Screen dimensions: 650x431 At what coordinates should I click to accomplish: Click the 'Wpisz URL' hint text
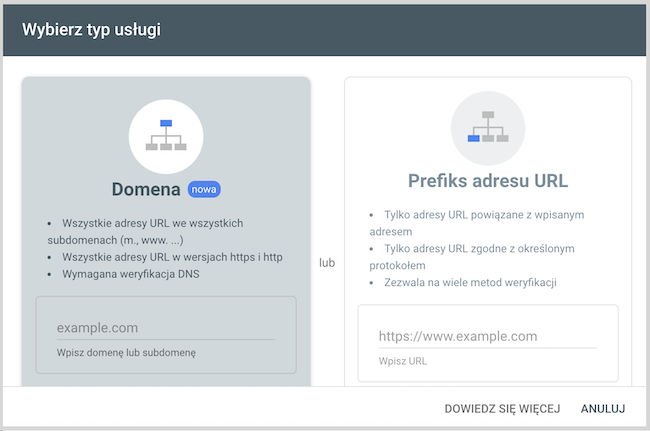click(403, 361)
